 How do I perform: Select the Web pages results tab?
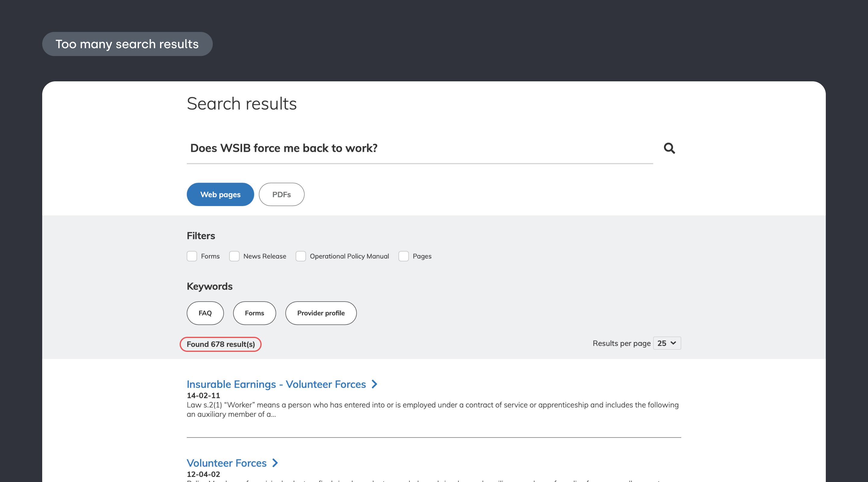(220, 194)
